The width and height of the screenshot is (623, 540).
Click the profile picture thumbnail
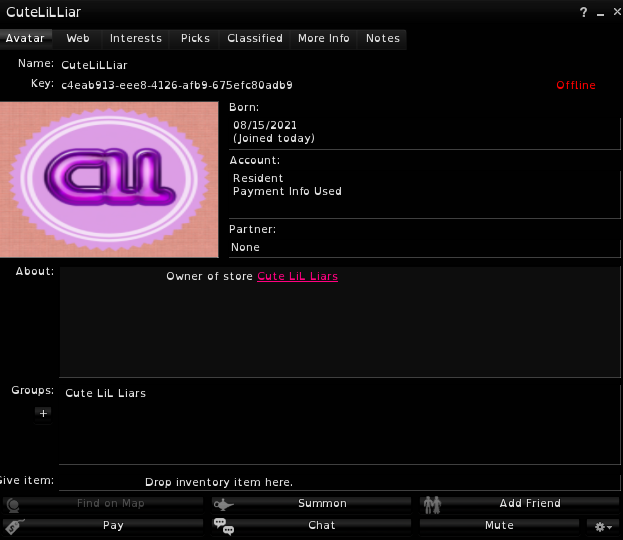coord(109,180)
